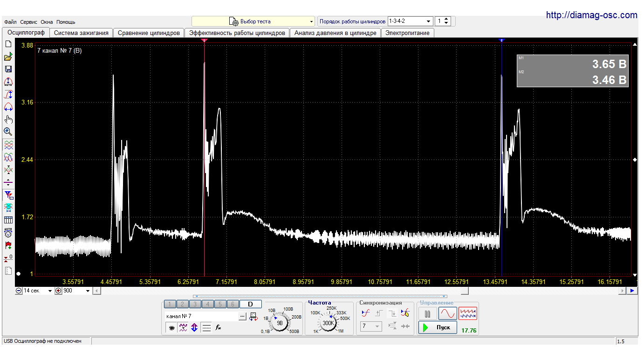This screenshot has width=644, height=347.
Task: Toggle the D digital channel button
Action: click(x=250, y=304)
